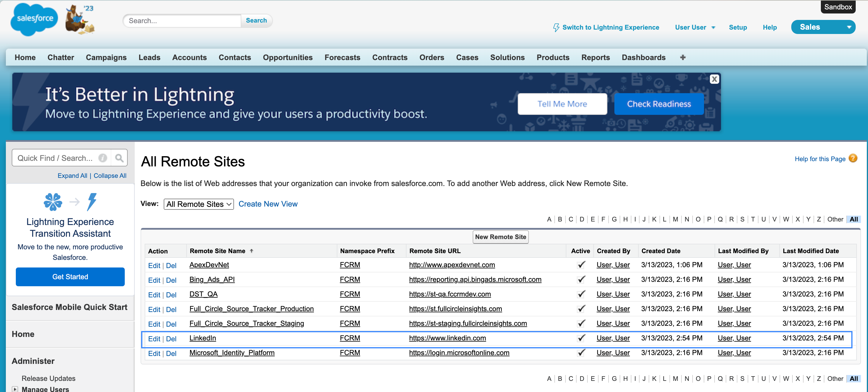Click the Create New View link

(268, 204)
